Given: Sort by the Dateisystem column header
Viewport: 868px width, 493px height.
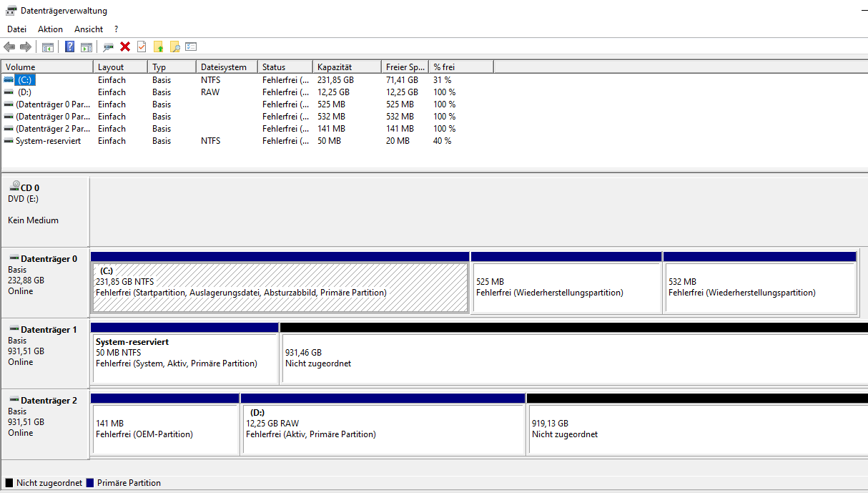Looking at the screenshot, I should [x=227, y=67].
